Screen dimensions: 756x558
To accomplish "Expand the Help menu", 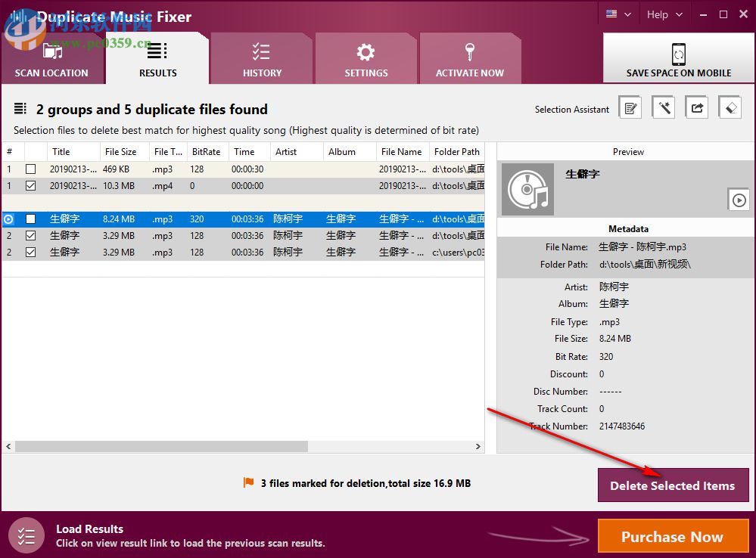I will tap(664, 14).
